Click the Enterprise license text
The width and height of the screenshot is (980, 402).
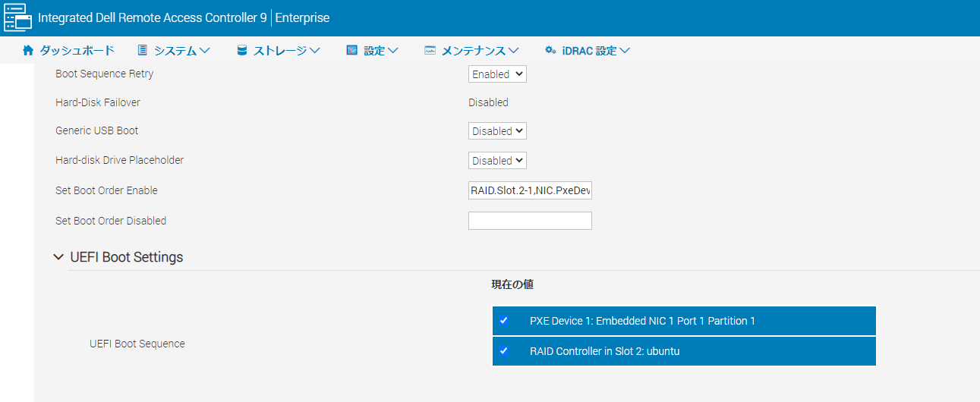tap(302, 17)
